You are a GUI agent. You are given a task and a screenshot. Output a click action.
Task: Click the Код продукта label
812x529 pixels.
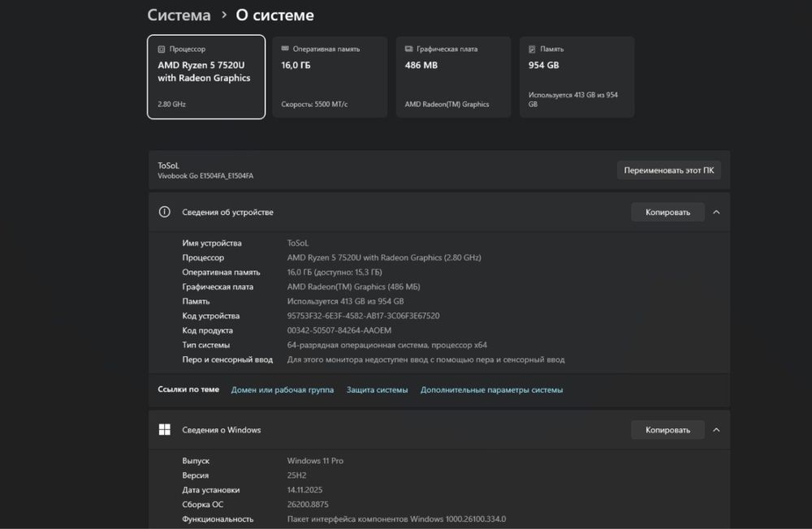[x=207, y=330]
